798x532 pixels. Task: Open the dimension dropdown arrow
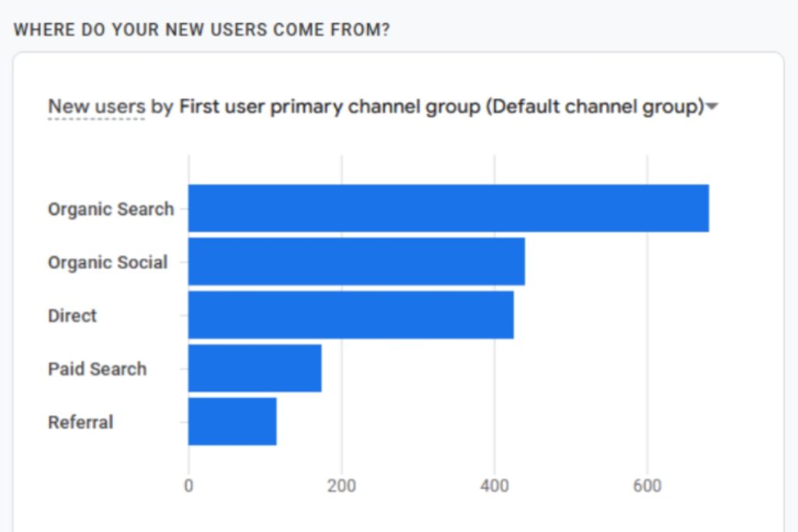coord(711,107)
